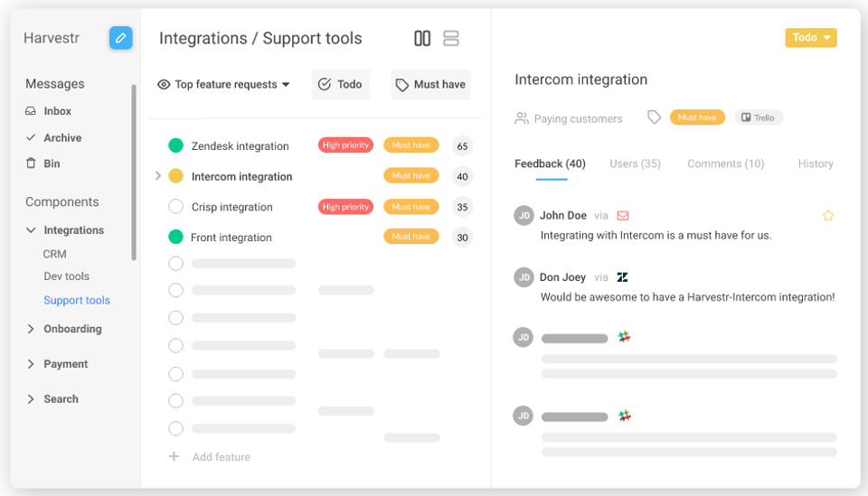Viewport: 868px width, 496px height.
Task: Switch to the stacked rows layout icon
Action: (x=451, y=38)
